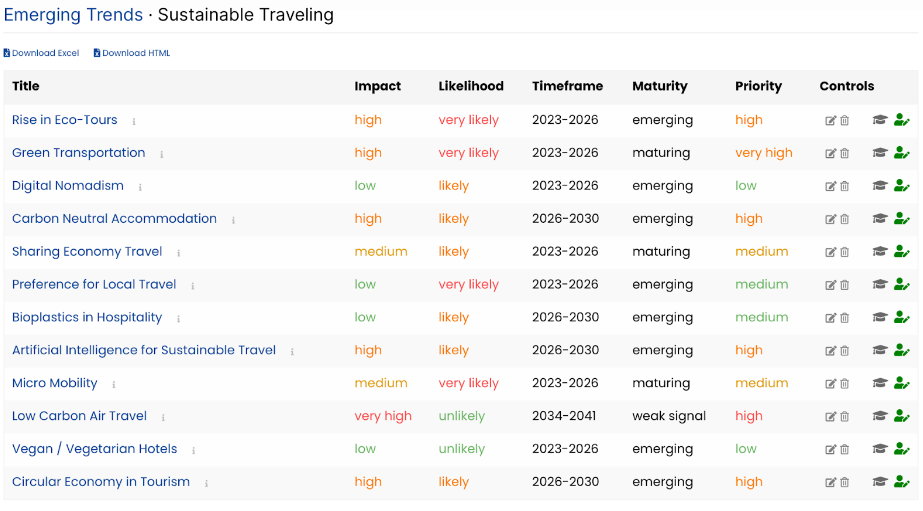Screen dimensions: 923x511
Task: Open graduation cap icon for Circular Economy in Tourism
Action: (x=879, y=482)
